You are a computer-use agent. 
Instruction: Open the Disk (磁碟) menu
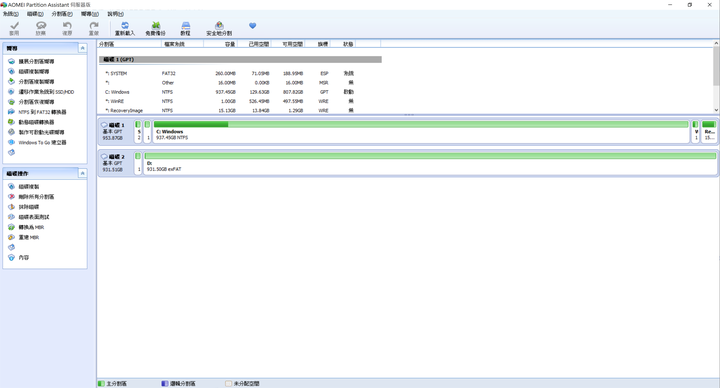(x=35, y=14)
